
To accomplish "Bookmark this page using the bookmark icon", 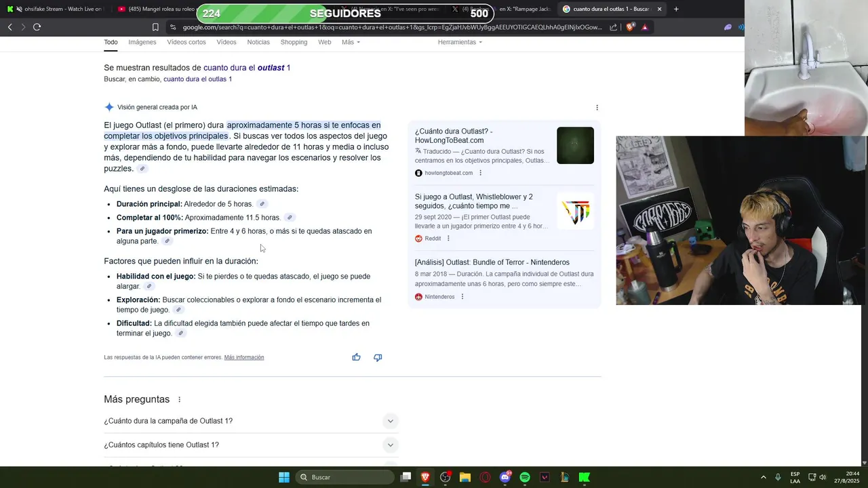I will tap(155, 27).
